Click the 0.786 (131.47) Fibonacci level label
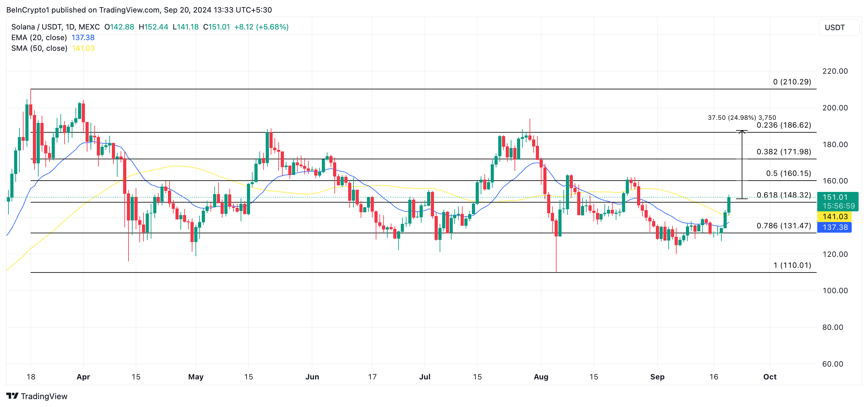The height and width of the screenshot is (407, 868). point(783,225)
